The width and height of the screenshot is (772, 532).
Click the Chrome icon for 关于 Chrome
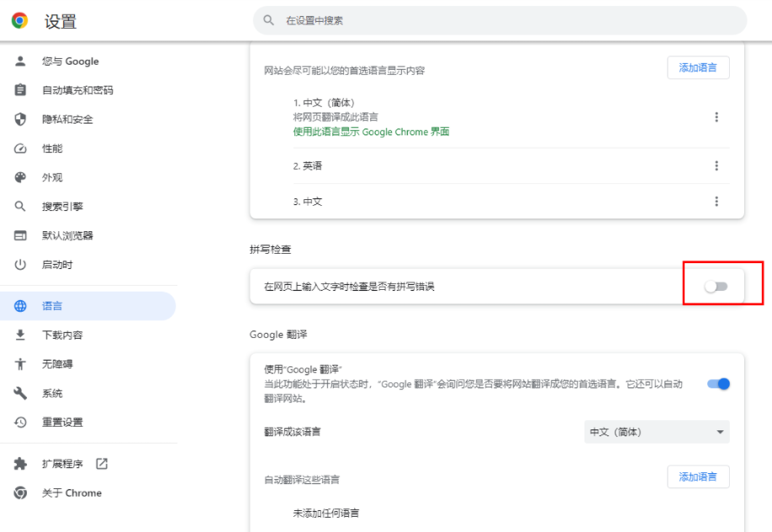point(20,492)
